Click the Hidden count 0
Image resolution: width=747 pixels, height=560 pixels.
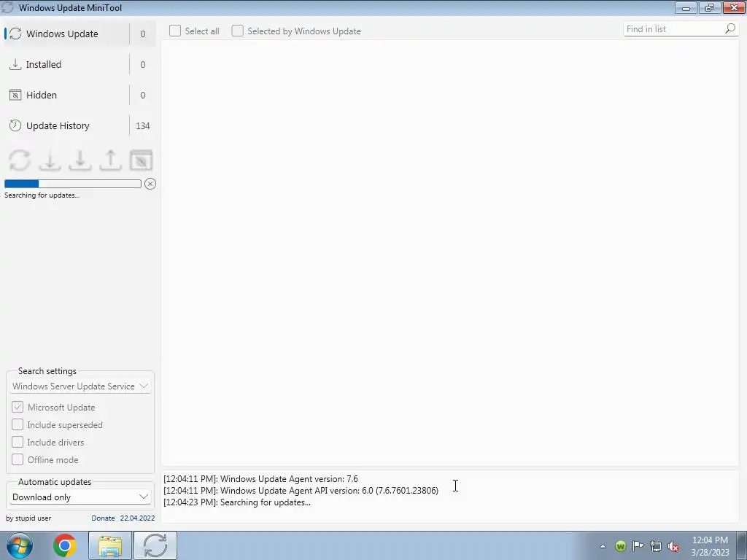pos(143,96)
